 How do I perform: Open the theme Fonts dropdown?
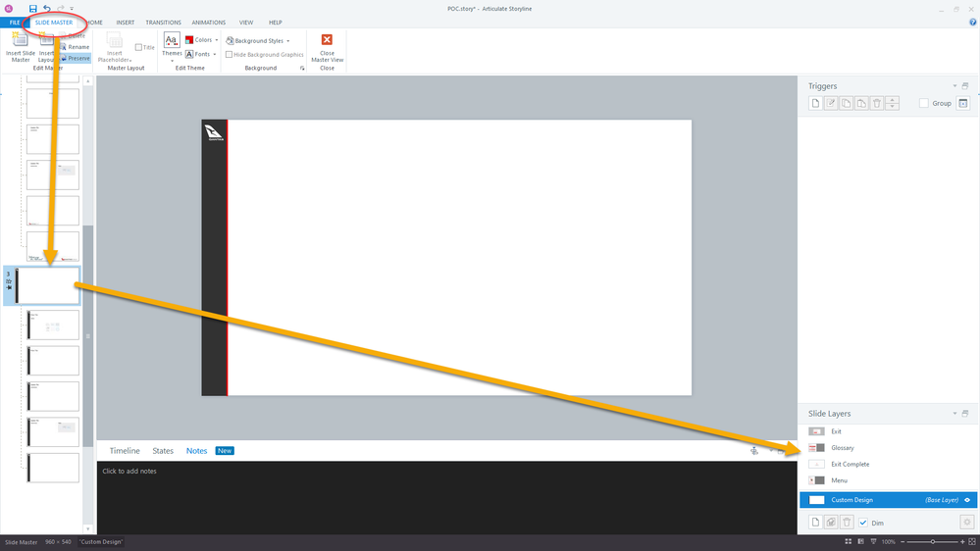pyautogui.click(x=201, y=54)
